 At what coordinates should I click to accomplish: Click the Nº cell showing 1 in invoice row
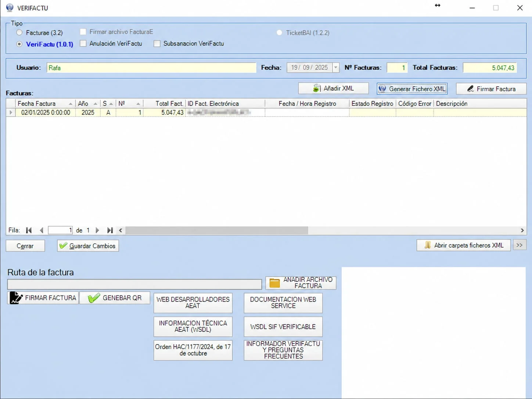click(x=129, y=112)
